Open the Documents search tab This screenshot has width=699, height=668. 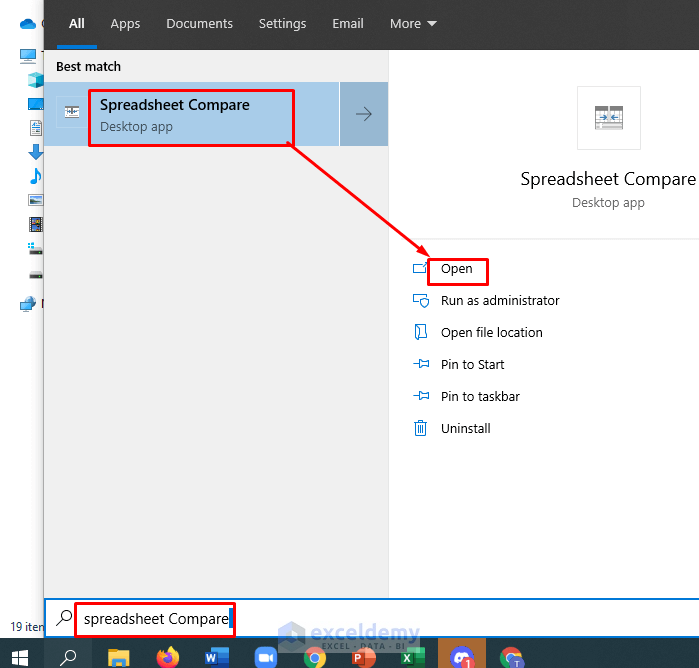tap(199, 24)
